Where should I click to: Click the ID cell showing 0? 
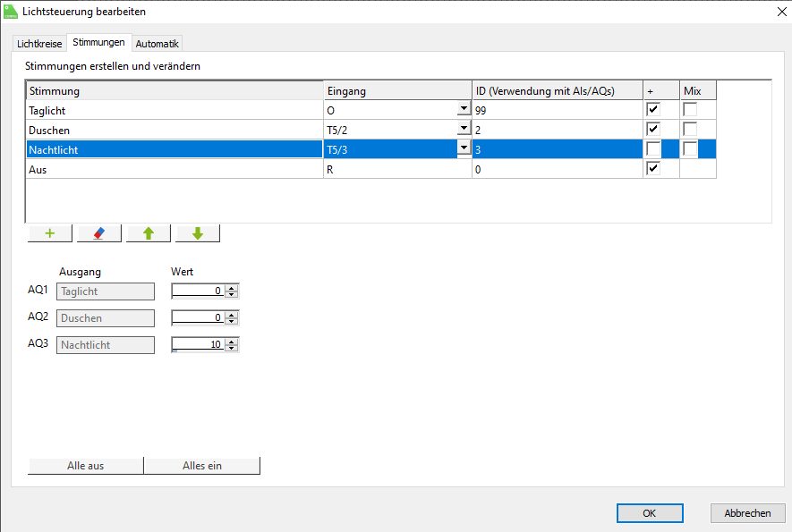(558, 169)
